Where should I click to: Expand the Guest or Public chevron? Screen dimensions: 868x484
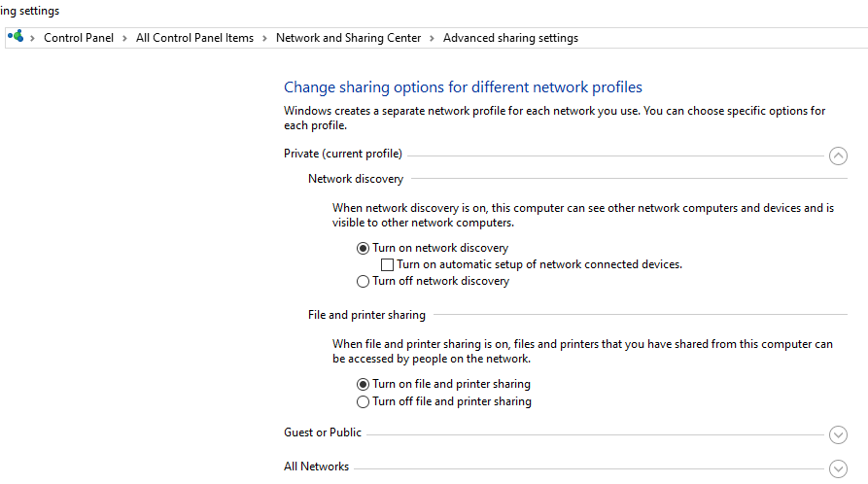coord(838,434)
